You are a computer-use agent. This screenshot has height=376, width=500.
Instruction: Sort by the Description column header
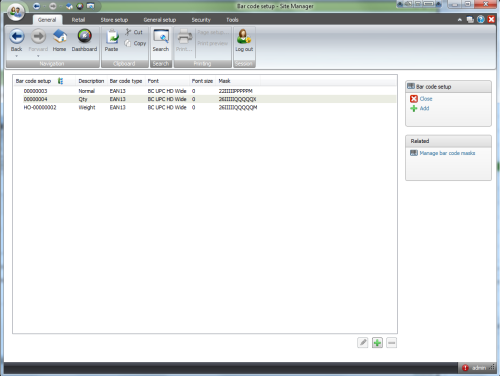[91, 81]
